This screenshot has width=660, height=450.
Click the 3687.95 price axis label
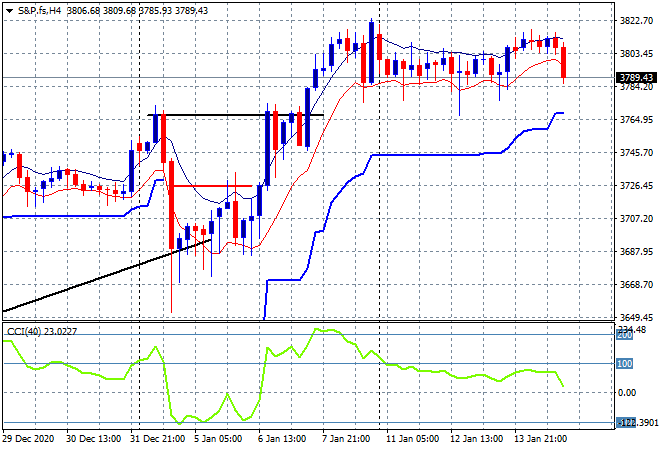[x=636, y=252]
